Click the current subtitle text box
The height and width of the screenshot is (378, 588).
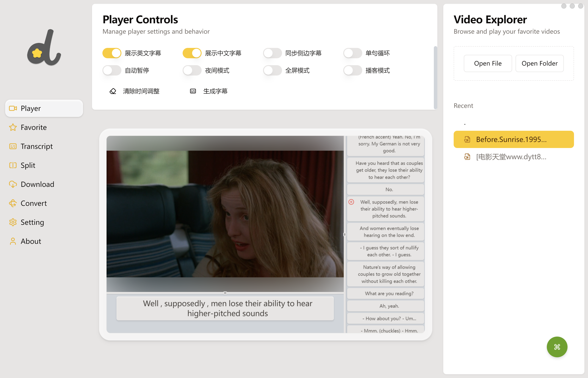(x=225, y=308)
